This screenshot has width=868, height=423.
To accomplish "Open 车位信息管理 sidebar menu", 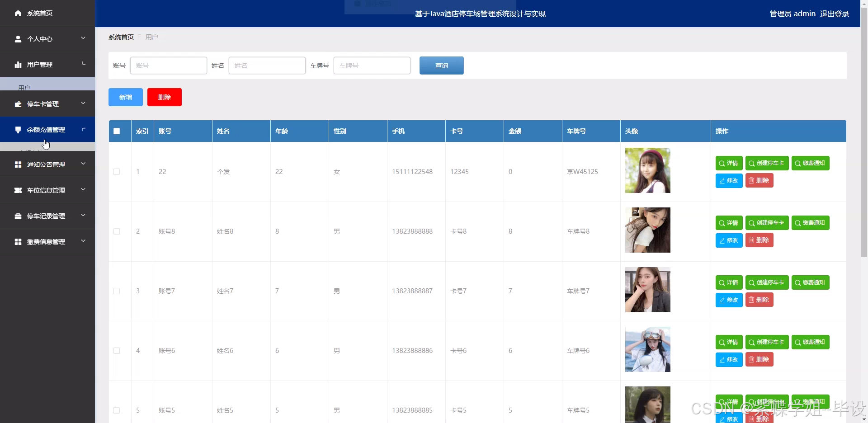I will click(47, 190).
